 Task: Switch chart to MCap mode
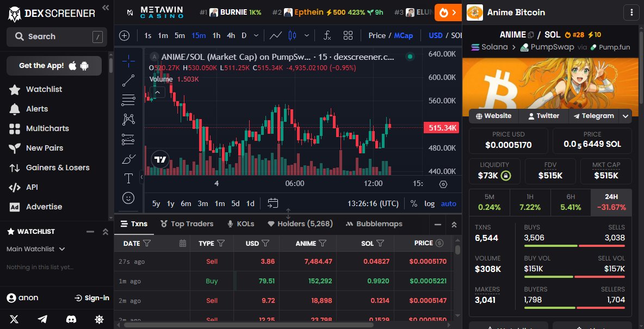(x=404, y=35)
